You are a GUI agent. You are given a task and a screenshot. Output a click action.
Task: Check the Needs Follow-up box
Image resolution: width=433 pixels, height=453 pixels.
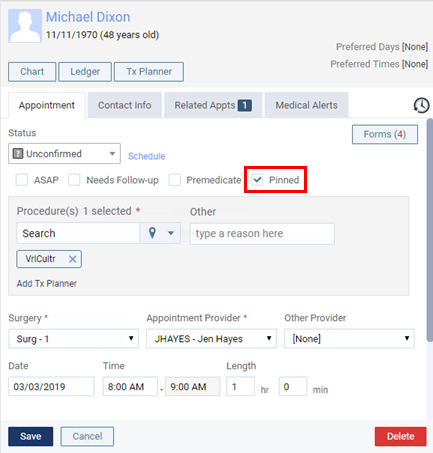(x=74, y=180)
